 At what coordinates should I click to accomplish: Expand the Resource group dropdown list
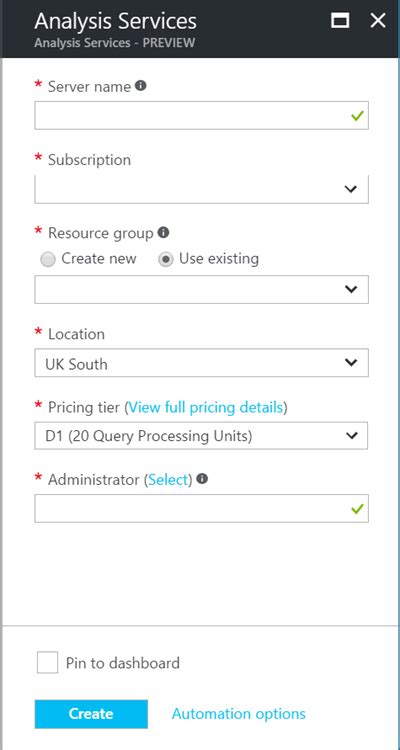(201, 289)
